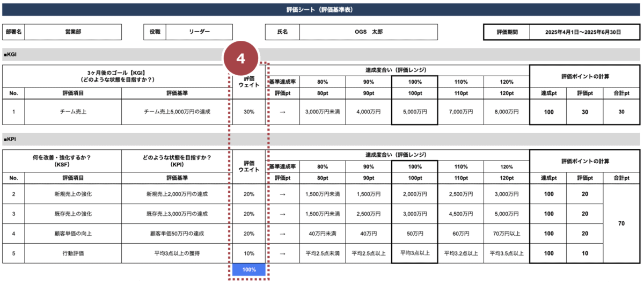
Task: Select the merged 70 total points cell
Action: (621, 224)
